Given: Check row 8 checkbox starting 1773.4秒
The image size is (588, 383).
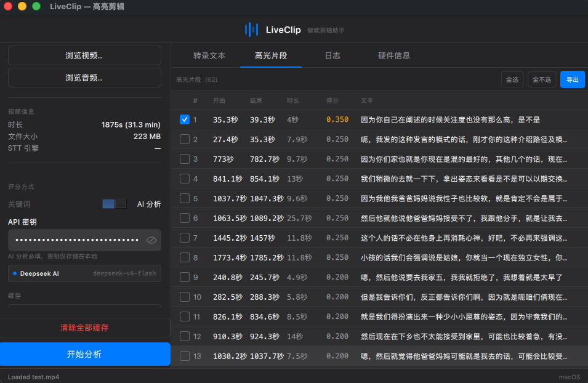Looking at the screenshot, I should 185,257.
